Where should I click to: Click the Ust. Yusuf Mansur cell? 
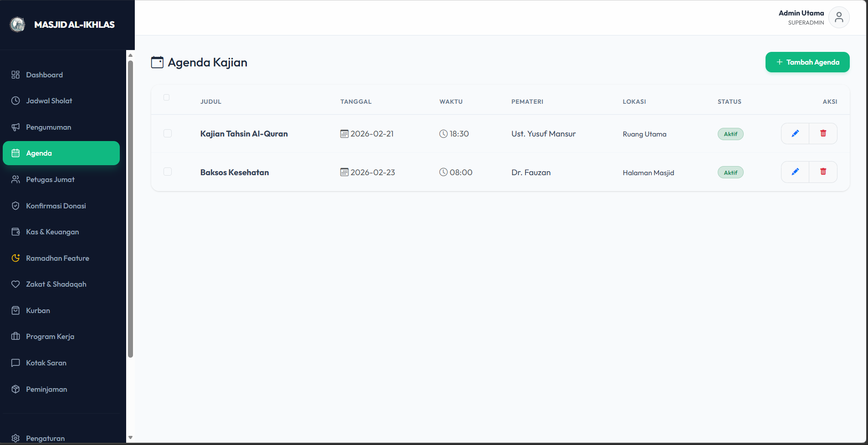click(x=543, y=134)
